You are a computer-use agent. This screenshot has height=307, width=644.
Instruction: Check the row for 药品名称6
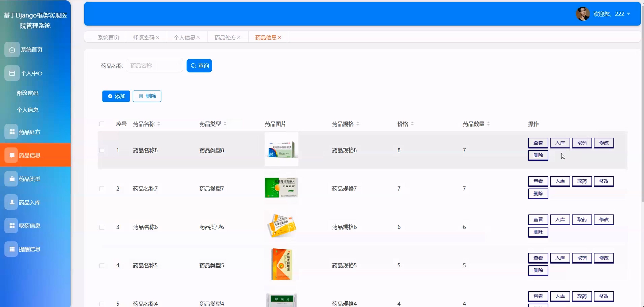coord(101,227)
